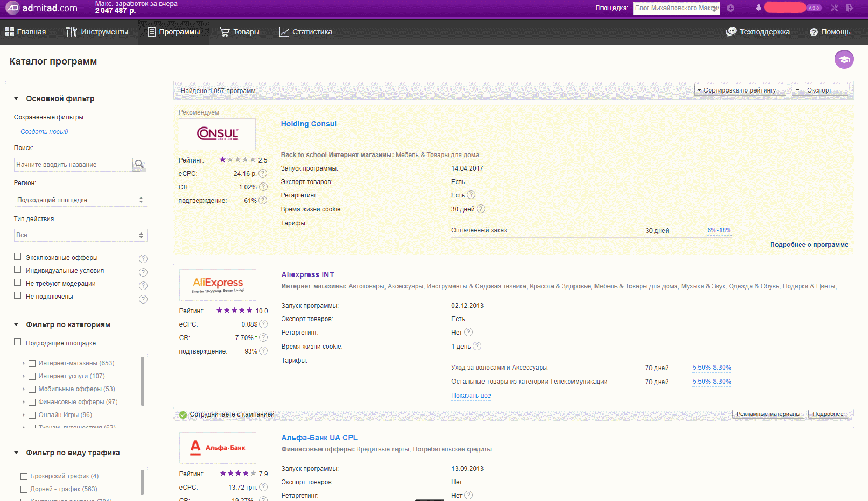This screenshot has width=868, height=501.
Task: Show Ретаргетинг help for Aliexpress INT
Action: [x=468, y=332]
